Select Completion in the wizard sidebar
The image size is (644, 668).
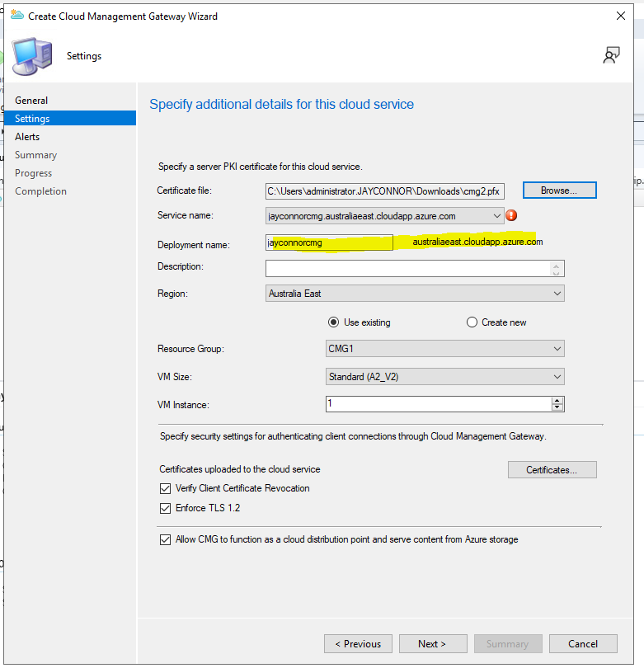point(40,191)
